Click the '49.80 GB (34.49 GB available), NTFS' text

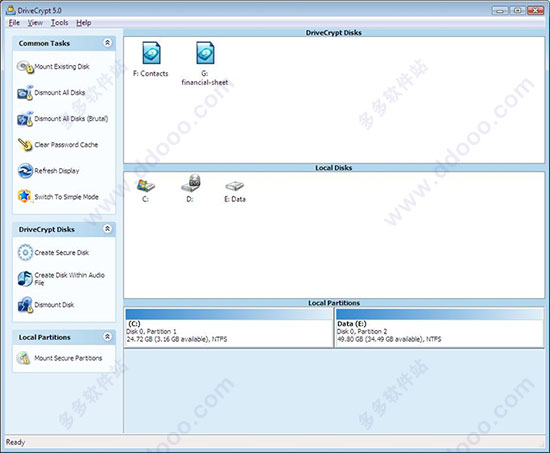pyautogui.click(x=389, y=339)
